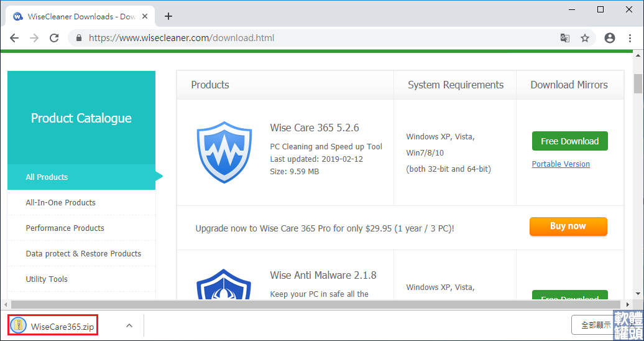Click the Wise Care 365 shield icon
This screenshot has height=341, width=644.
[224, 152]
